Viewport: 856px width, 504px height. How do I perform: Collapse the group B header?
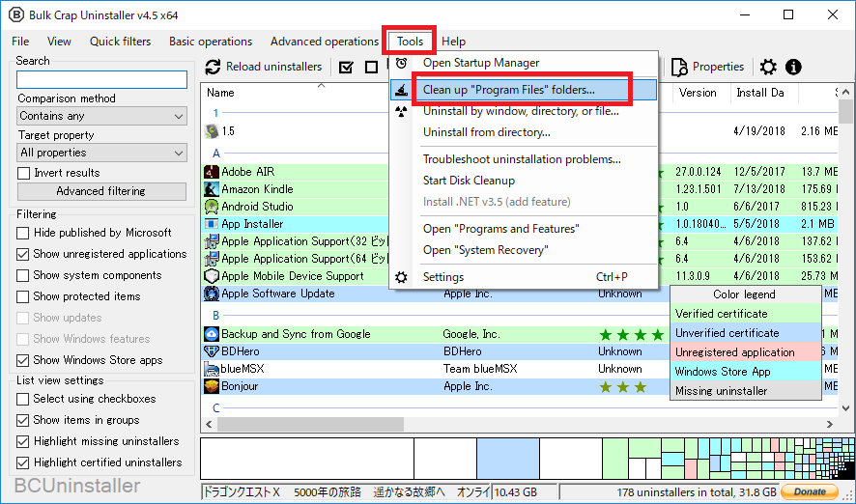(x=216, y=316)
